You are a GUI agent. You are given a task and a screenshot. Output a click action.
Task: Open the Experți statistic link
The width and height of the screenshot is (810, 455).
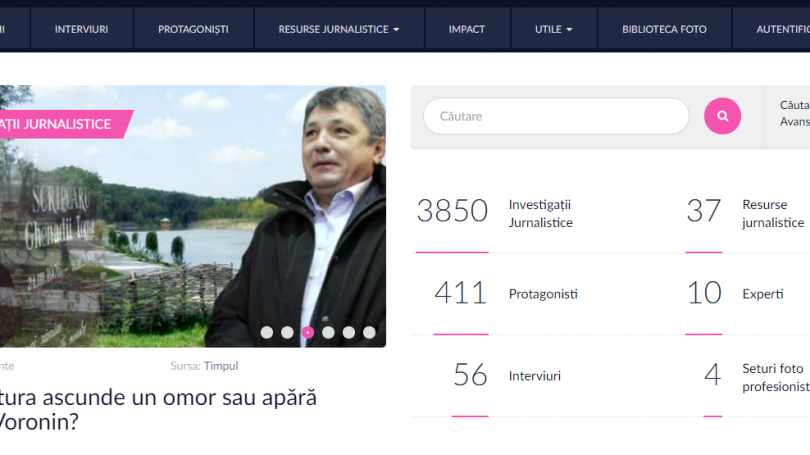point(762,294)
